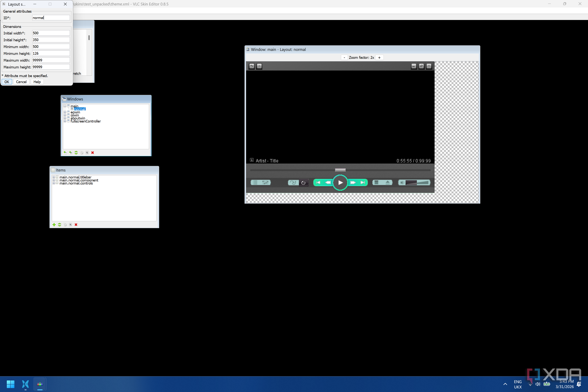Click the red delete icon in Windows panel
Image resolution: width=588 pixels, height=392 pixels.
click(x=93, y=153)
